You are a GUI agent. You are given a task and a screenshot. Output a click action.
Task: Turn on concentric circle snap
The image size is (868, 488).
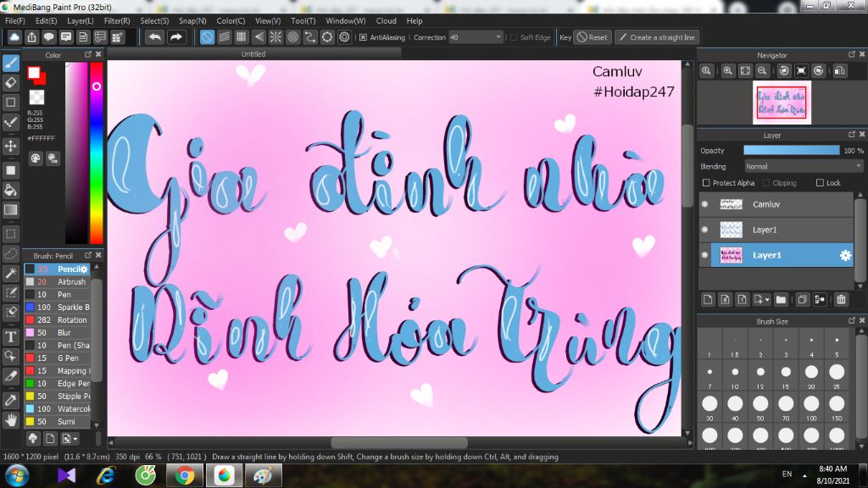(292, 37)
